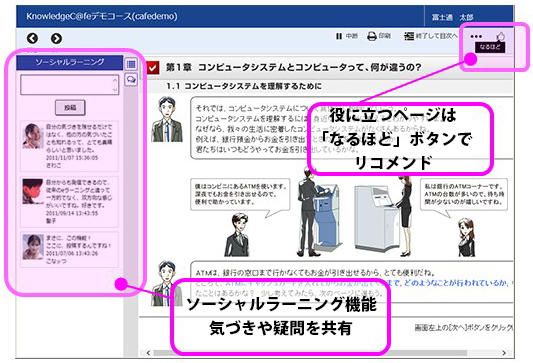Click the 投稿 post button
533x363 pixels.
pos(70,108)
